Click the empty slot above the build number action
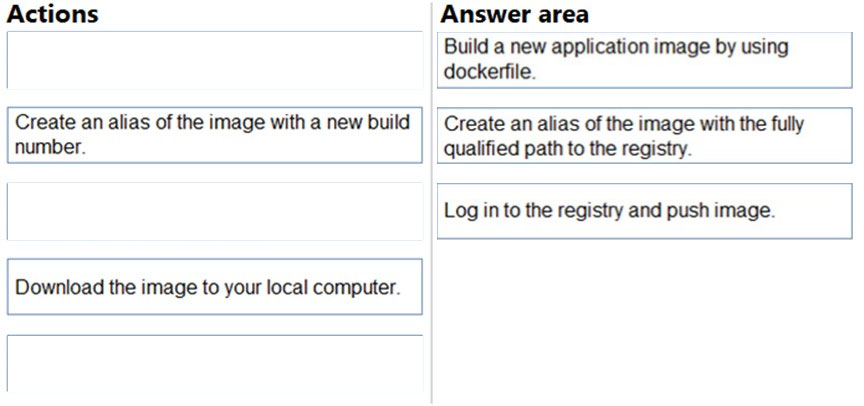The height and width of the screenshot is (406, 864). 214,59
